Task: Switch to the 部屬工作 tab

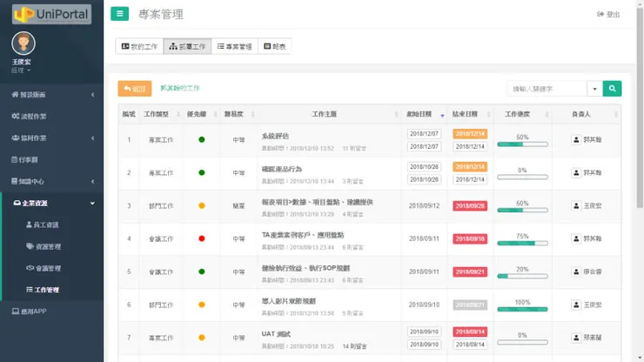Action: point(187,46)
